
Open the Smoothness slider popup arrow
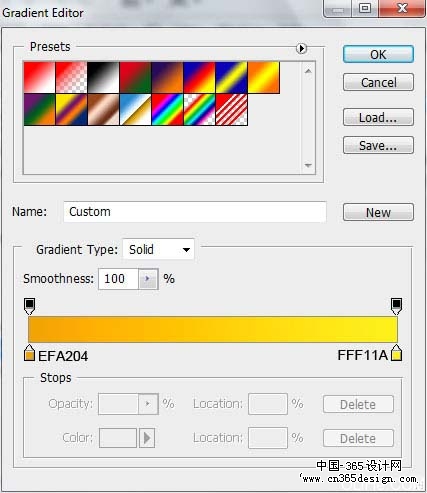pyautogui.click(x=148, y=279)
